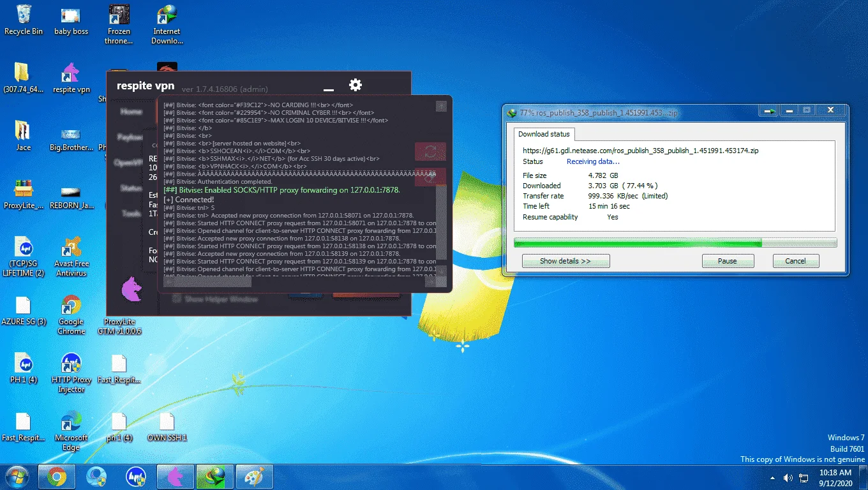Open respite vpn settings gear
The image size is (868, 490).
355,85
